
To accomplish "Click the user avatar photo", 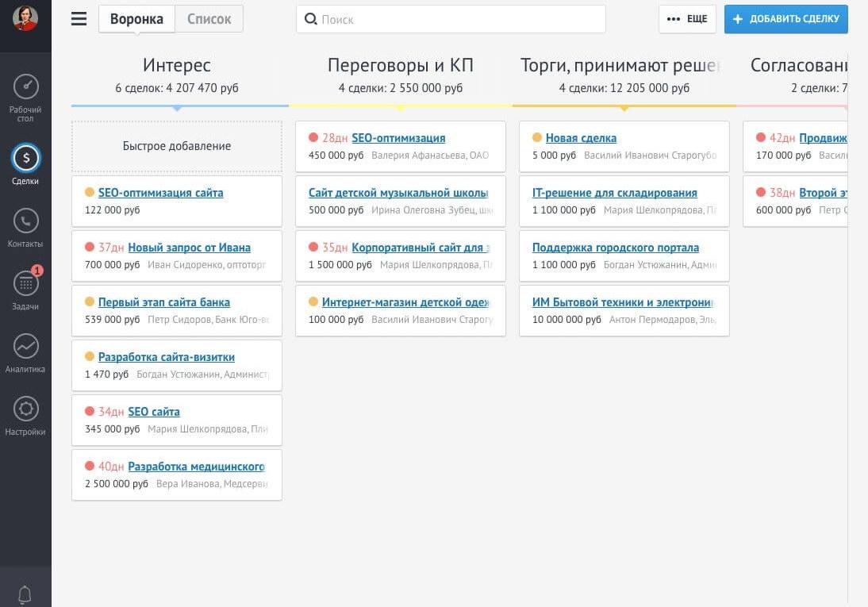I will 25,18.
